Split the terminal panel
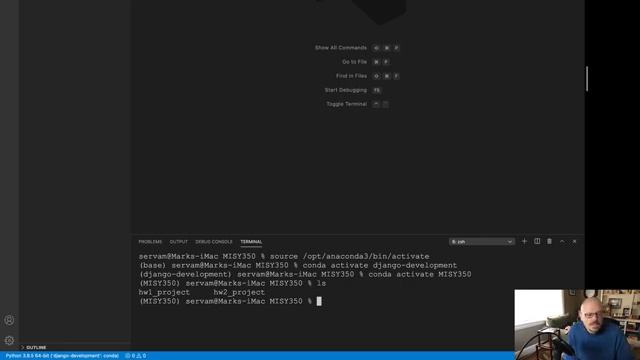Image resolution: width=640 pixels, height=360 pixels. [x=537, y=241]
